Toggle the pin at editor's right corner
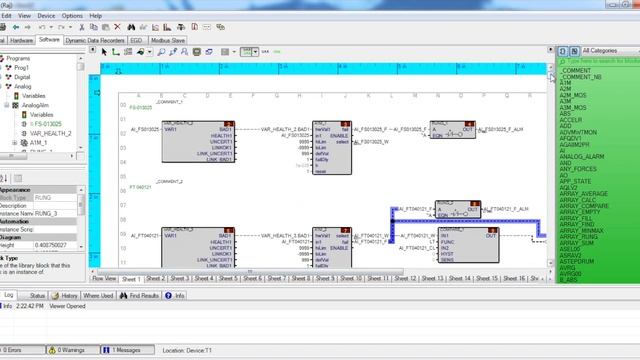This screenshot has height=360, width=640. coord(550,50)
